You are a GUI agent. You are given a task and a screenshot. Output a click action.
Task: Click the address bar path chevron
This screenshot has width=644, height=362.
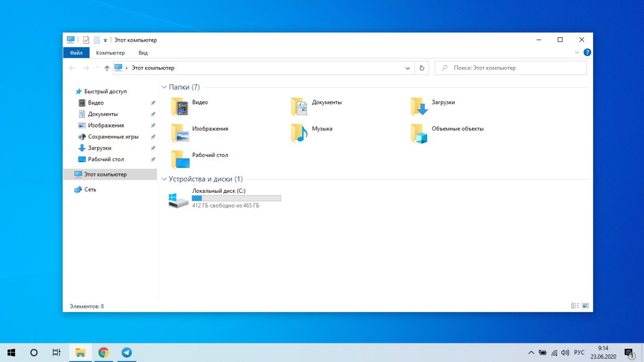[x=126, y=68]
